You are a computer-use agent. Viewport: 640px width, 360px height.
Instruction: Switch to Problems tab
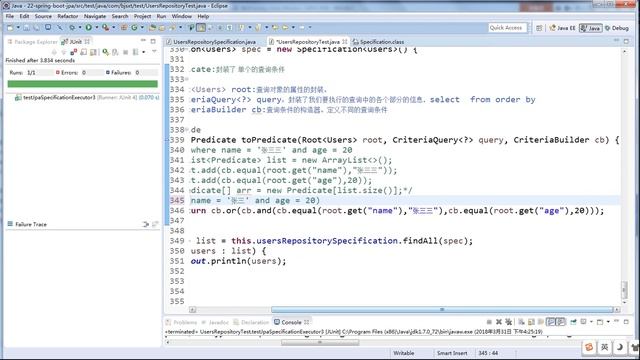tap(181, 322)
